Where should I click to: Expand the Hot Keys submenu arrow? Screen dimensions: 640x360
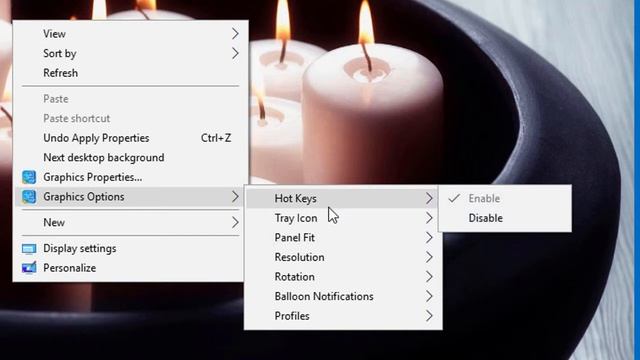click(x=429, y=198)
